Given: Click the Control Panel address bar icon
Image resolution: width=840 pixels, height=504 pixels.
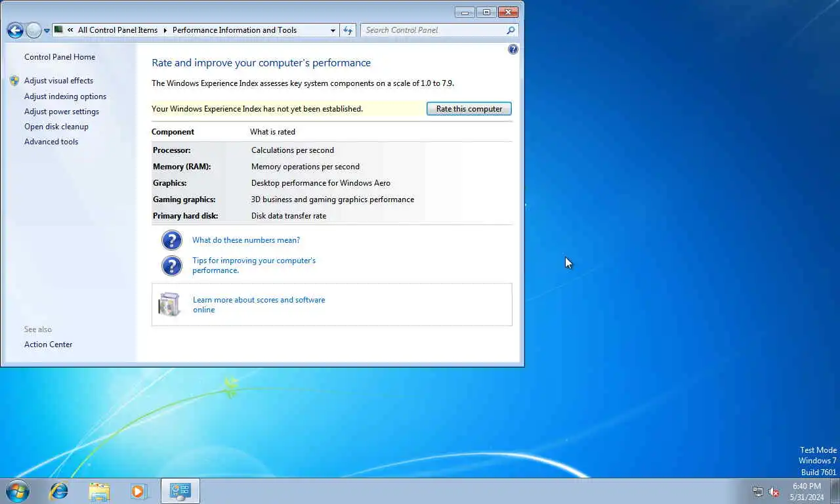Looking at the screenshot, I should [x=58, y=30].
